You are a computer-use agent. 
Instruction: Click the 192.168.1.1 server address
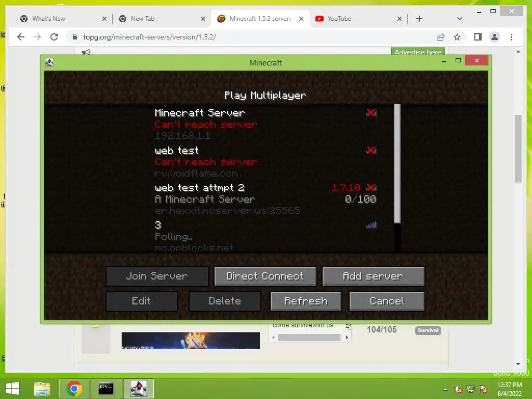coord(182,136)
